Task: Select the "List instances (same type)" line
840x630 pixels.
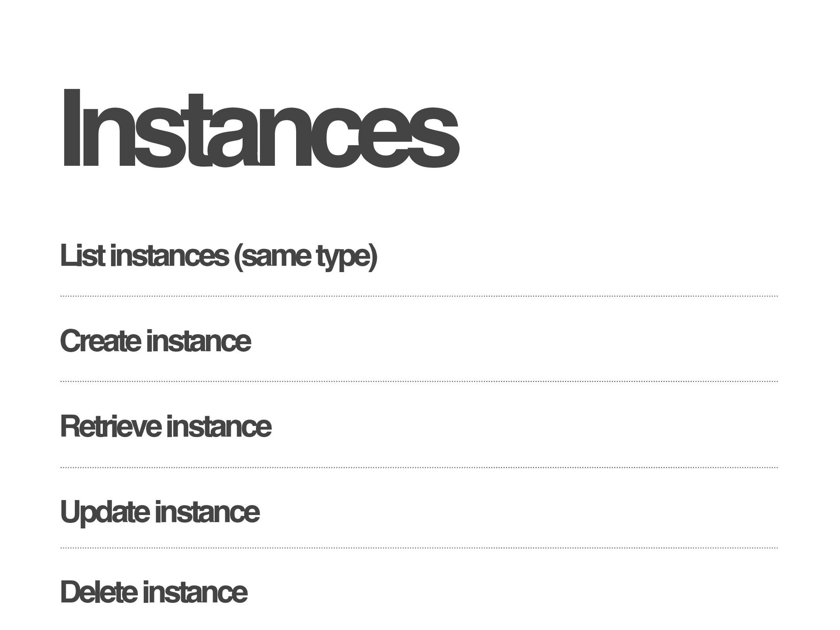Action: click(218, 256)
